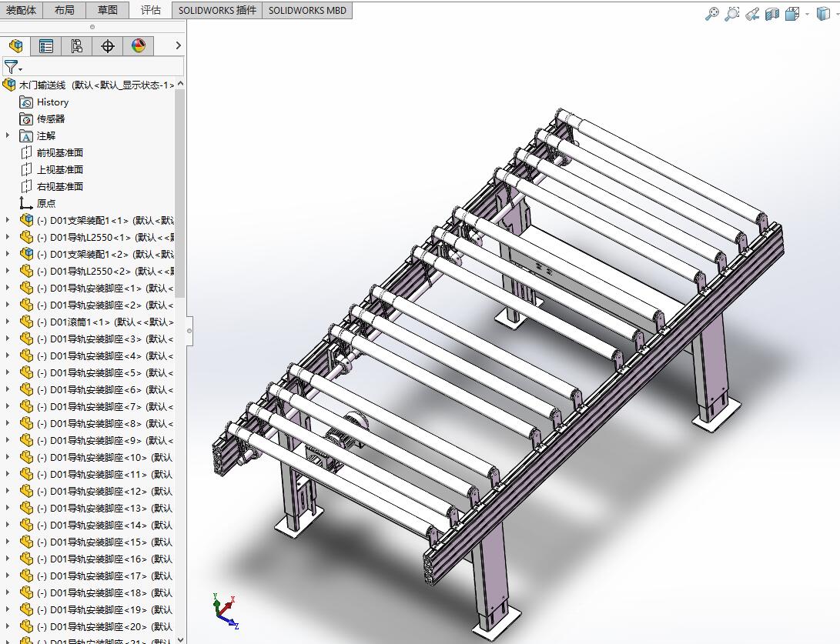
Task: Click the D01导轨L2550<1> part icon
Action: pos(26,237)
